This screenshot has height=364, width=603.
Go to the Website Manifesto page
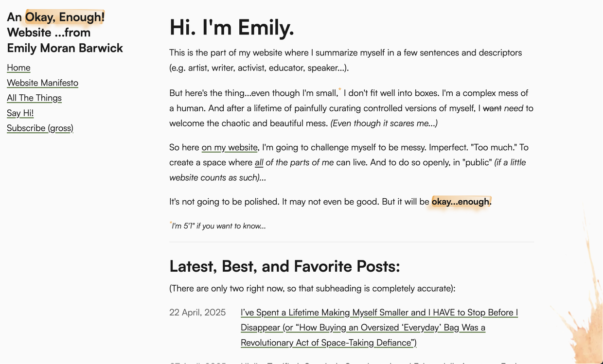pyautogui.click(x=42, y=83)
